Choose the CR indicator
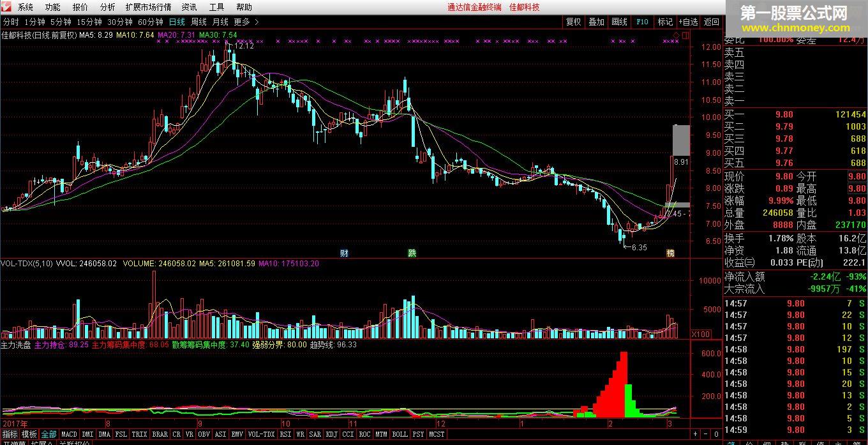 click(177, 435)
